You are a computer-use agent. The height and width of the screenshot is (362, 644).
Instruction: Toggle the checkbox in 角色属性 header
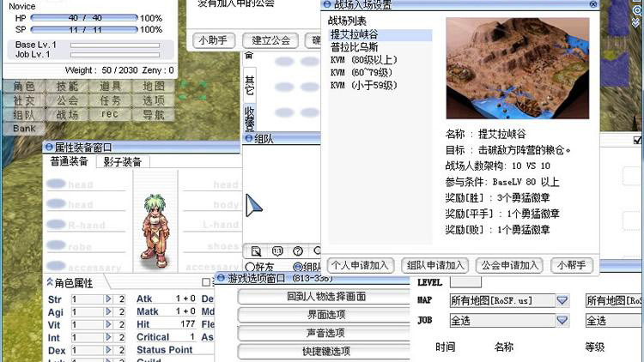pyautogui.click(x=206, y=282)
